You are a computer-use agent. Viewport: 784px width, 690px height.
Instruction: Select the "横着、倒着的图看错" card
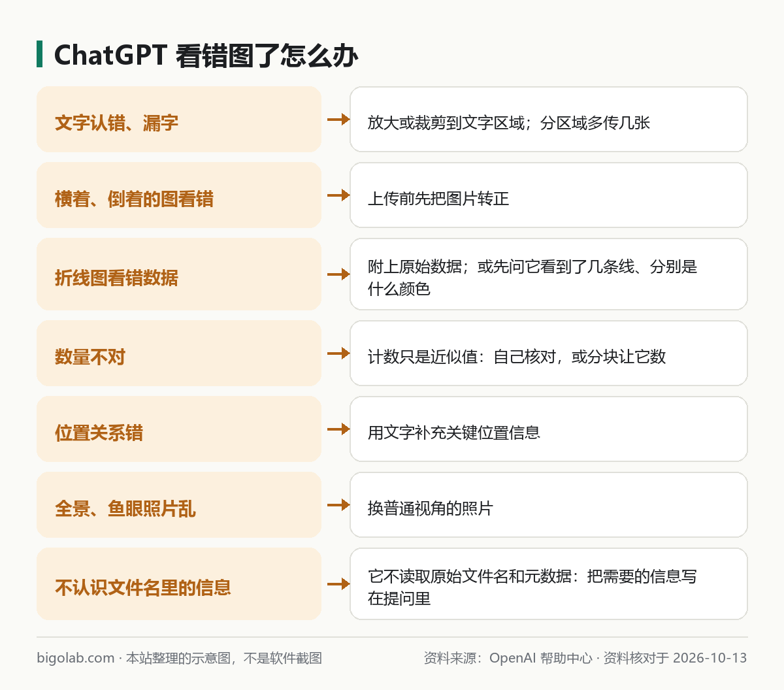click(x=179, y=195)
